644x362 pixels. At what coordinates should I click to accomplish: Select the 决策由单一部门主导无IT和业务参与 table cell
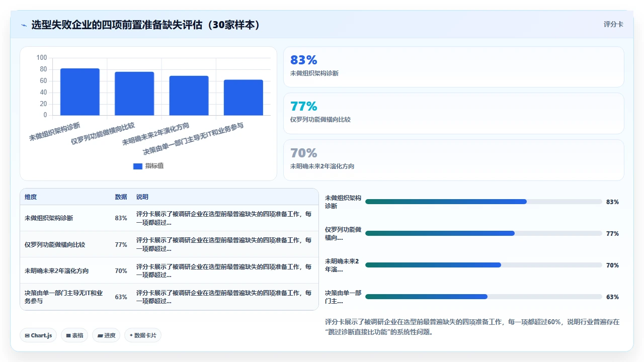[x=64, y=297]
